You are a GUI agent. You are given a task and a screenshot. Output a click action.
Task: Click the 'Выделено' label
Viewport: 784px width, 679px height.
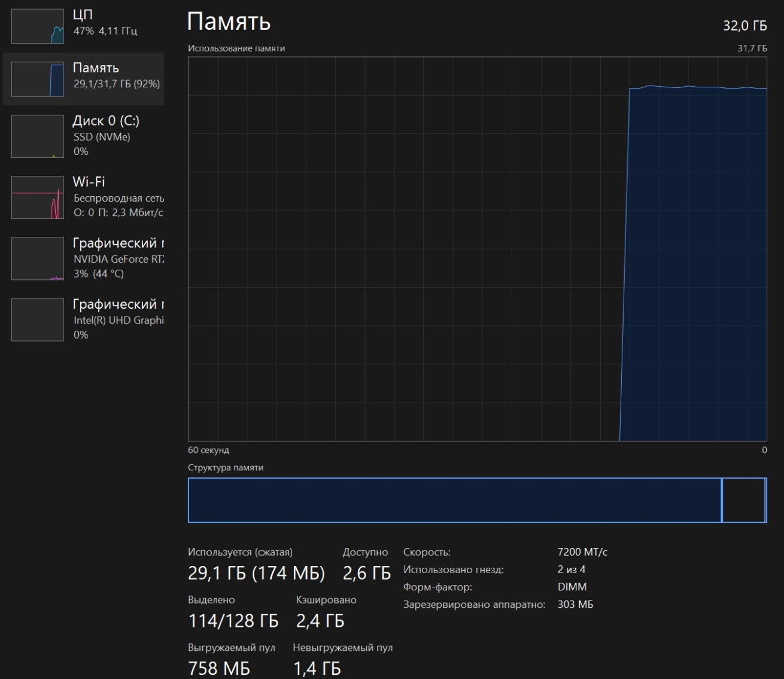[x=211, y=600]
